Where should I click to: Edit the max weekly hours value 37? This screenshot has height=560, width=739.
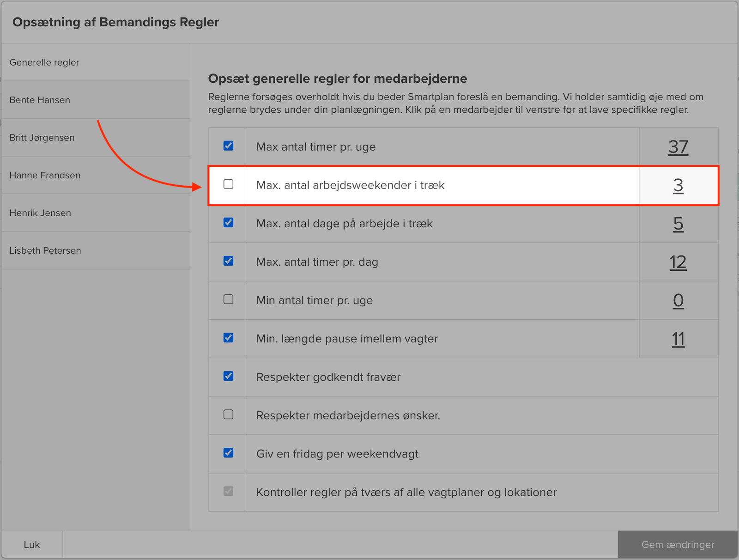(678, 147)
